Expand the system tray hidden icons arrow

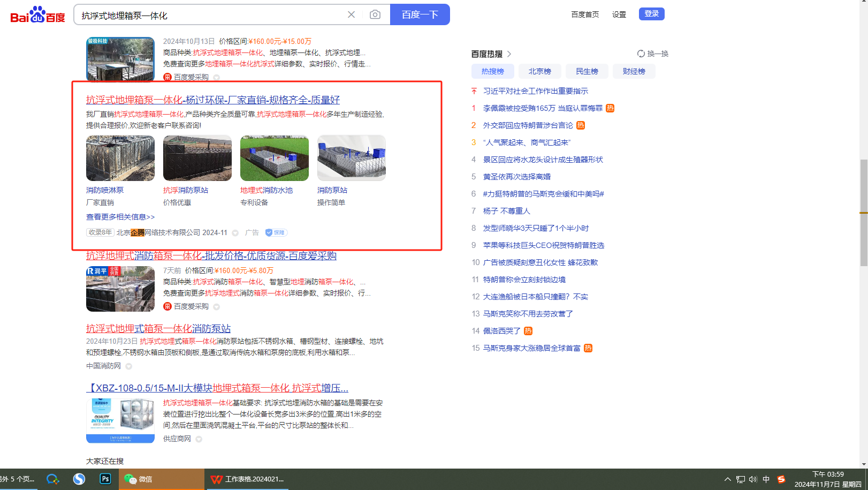(727, 479)
